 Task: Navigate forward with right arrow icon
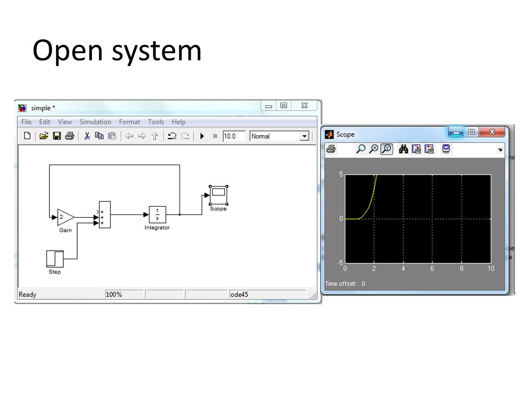tap(142, 136)
